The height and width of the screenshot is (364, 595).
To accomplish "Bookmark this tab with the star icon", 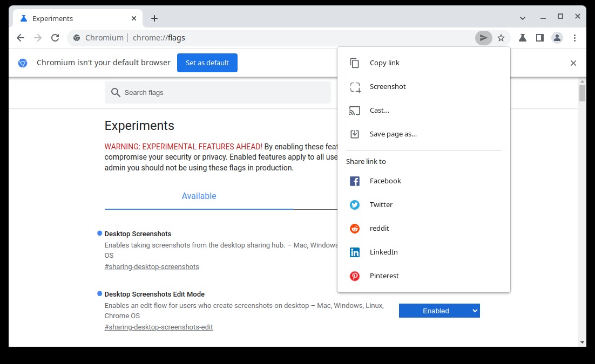I will click(501, 38).
